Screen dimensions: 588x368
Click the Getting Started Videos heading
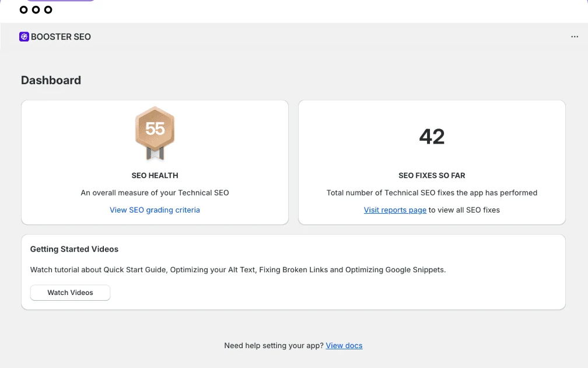[x=74, y=249]
